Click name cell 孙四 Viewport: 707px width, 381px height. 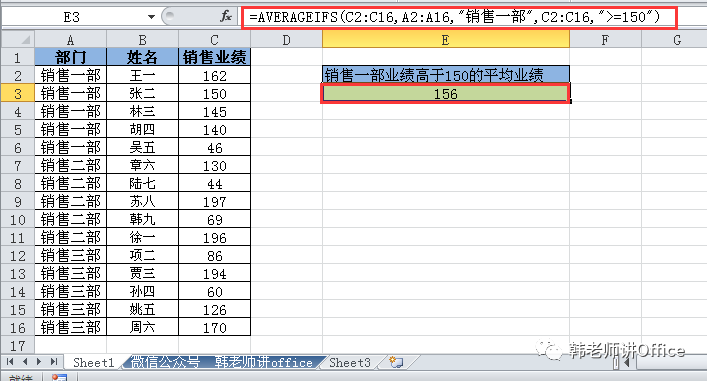pyautogui.click(x=142, y=292)
